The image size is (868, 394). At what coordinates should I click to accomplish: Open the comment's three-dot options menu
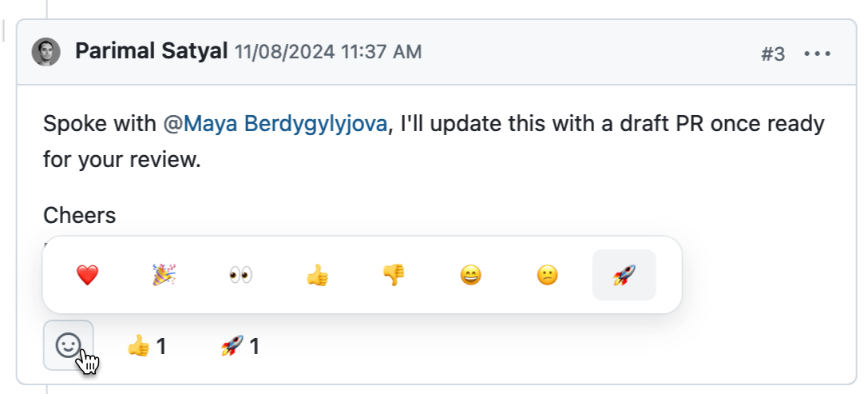[x=817, y=54]
